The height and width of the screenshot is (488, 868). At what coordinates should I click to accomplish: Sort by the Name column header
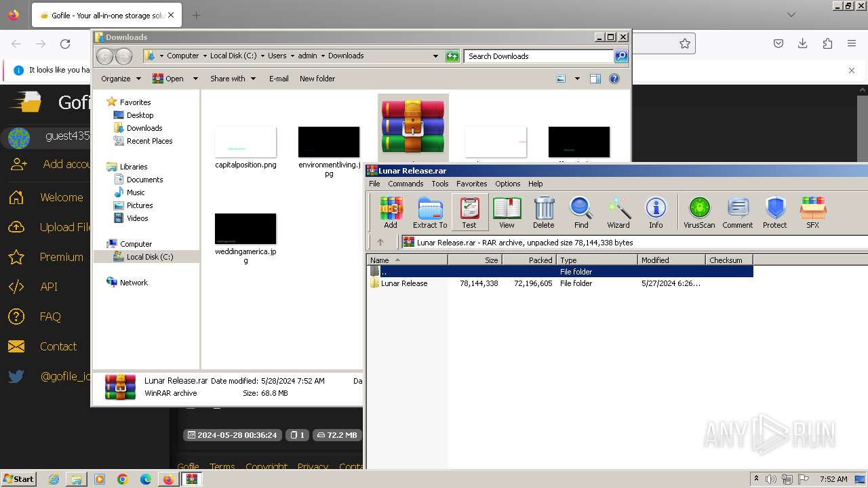point(407,260)
